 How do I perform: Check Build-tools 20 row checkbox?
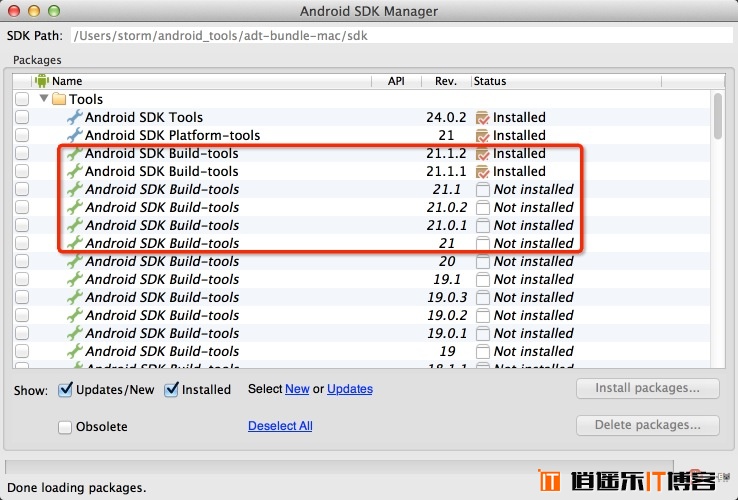coord(22,261)
